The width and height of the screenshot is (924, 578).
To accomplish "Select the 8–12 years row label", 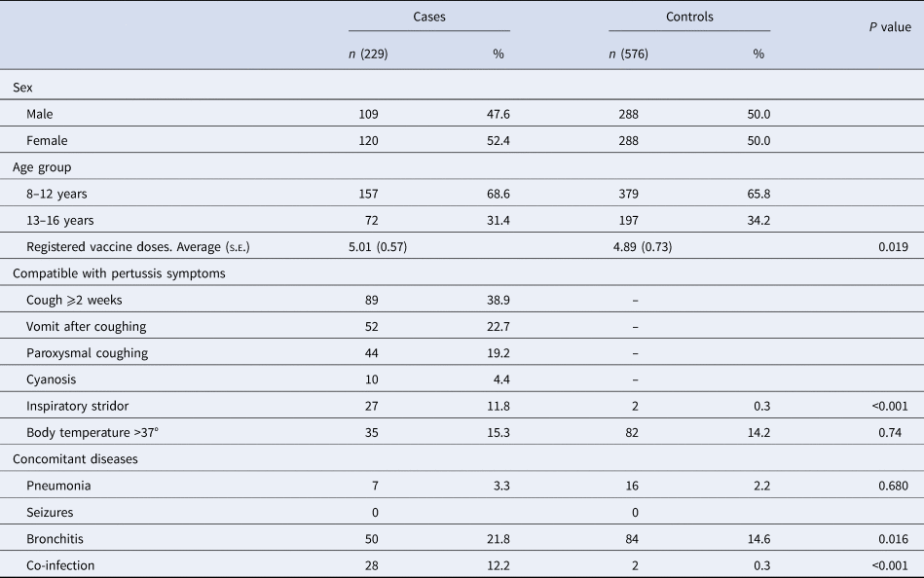I will point(57,194).
